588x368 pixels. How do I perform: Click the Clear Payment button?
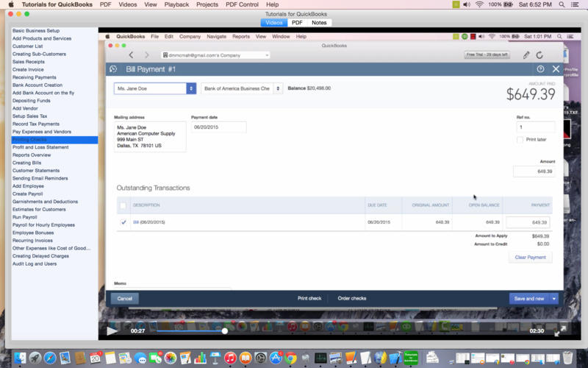pyautogui.click(x=530, y=258)
